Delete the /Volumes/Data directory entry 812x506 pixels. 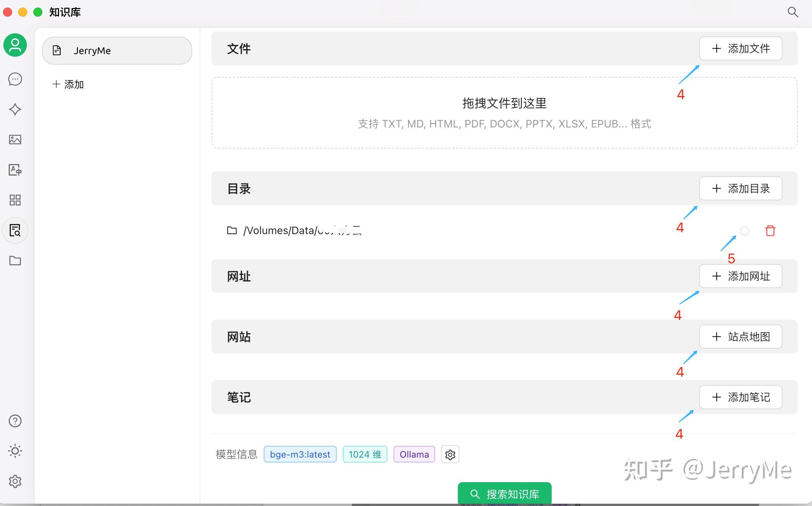pos(770,231)
